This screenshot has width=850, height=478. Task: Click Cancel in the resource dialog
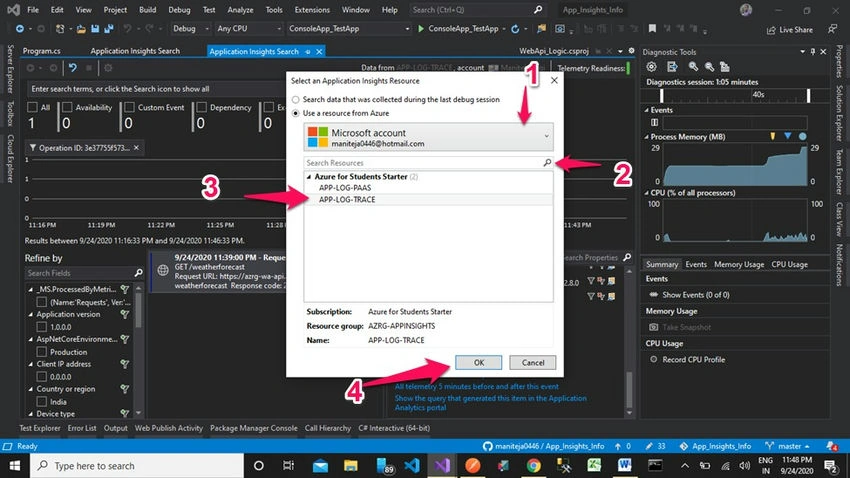[x=532, y=363]
